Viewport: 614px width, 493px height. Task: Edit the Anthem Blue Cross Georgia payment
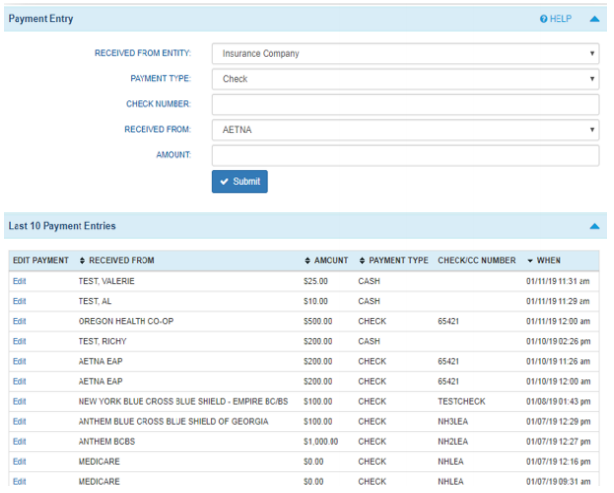[x=20, y=422]
